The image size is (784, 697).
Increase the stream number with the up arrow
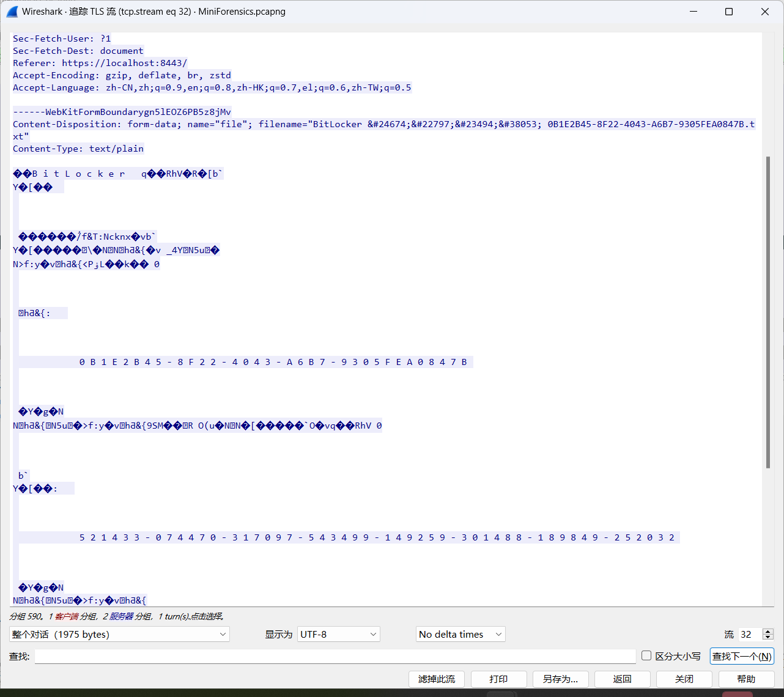[x=768, y=631]
